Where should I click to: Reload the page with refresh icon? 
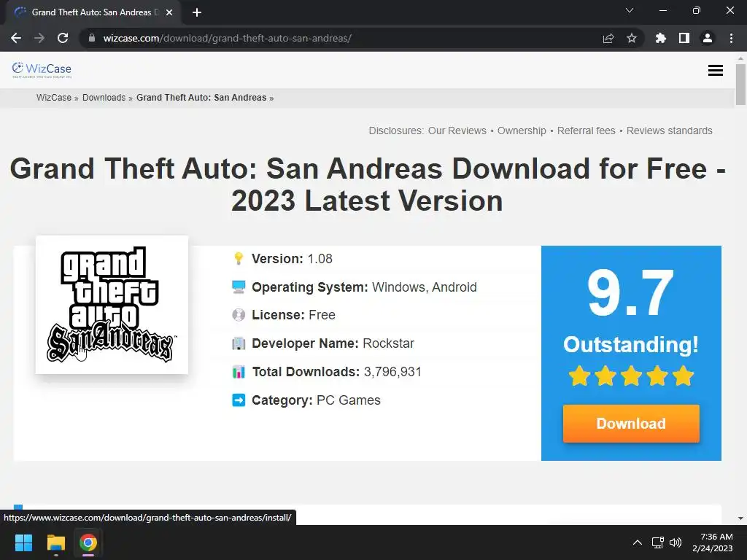click(x=63, y=38)
